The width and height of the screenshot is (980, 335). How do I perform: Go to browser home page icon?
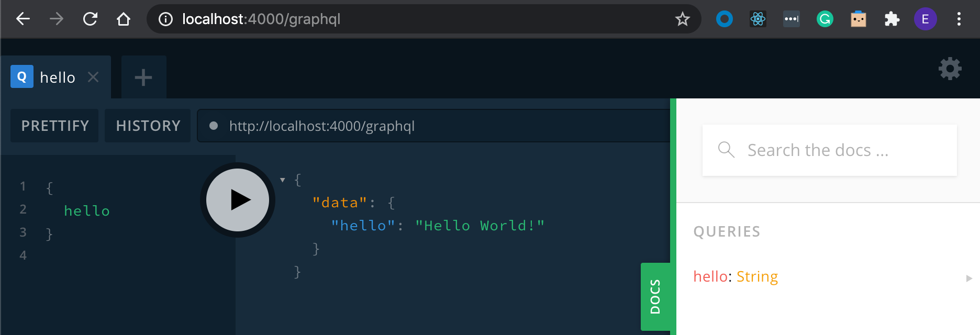[124, 19]
